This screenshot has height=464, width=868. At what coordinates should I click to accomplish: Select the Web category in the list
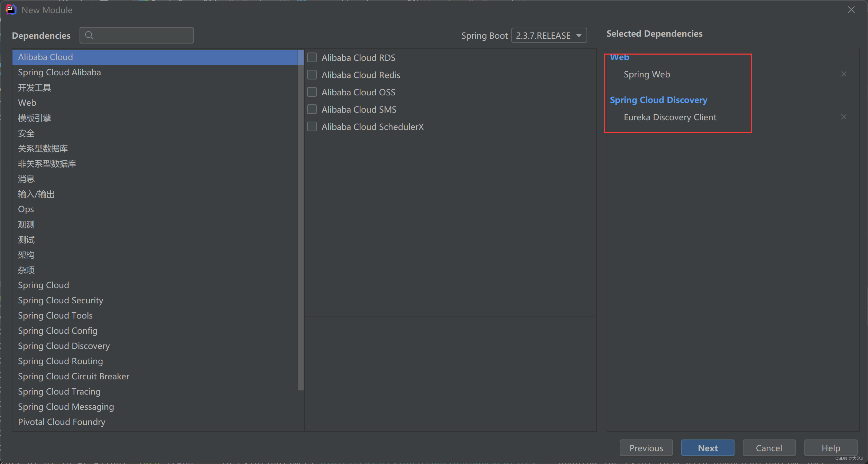[x=155, y=103]
